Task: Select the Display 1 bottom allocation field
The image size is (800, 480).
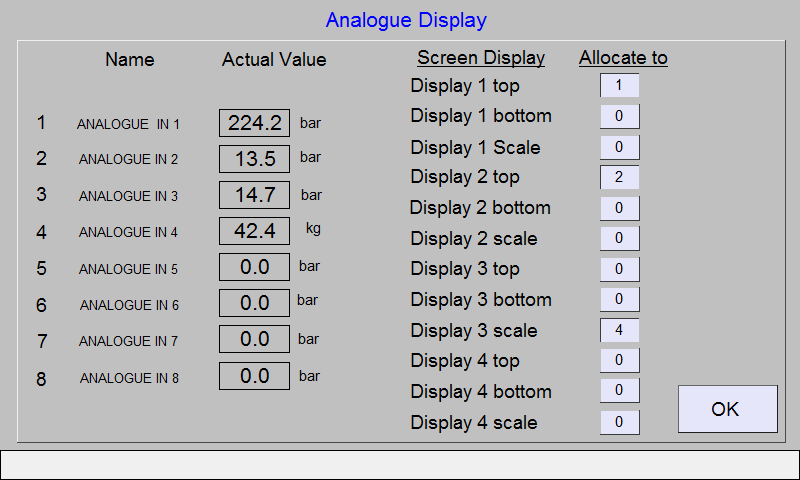Action: 619,116
